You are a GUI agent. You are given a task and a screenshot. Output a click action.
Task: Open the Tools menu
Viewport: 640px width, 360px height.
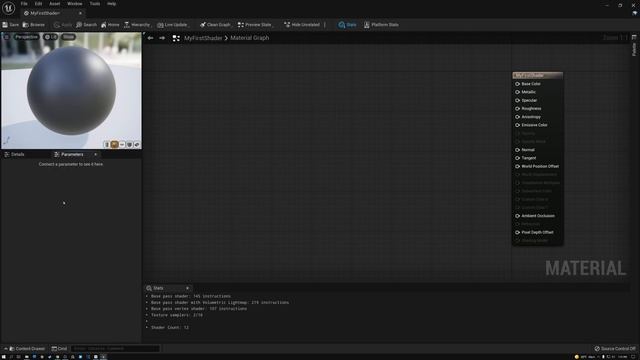(95, 4)
